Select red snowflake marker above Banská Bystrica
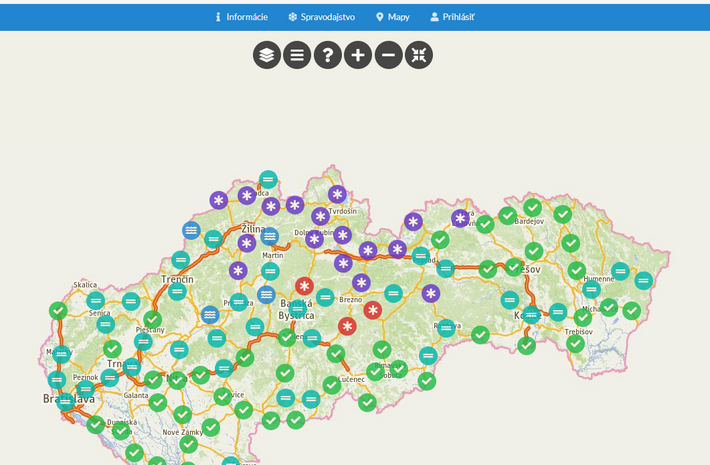 [x=304, y=286]
